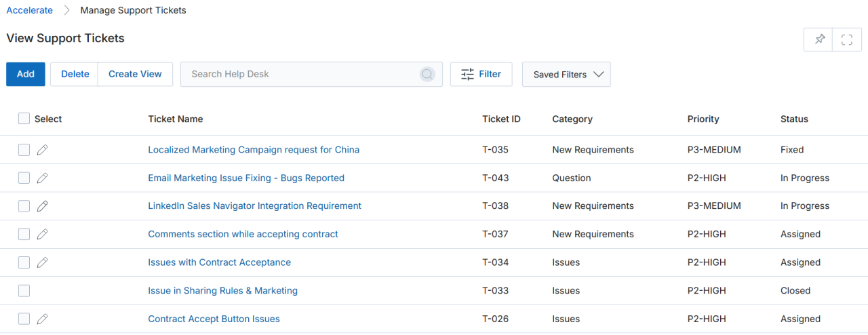Screen dimensions: 868x335
Task: Click ticket ID T-033 cell
Action: [x=495, y=291]
